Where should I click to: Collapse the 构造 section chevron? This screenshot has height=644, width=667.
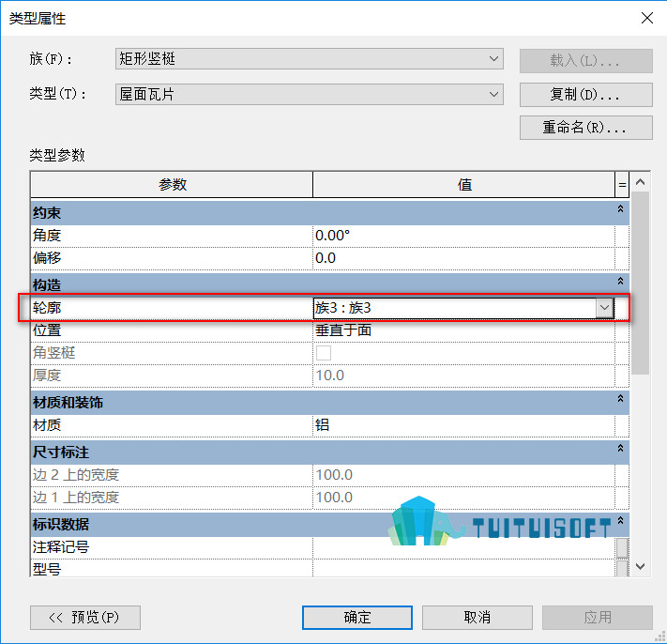tap(620, 281)
